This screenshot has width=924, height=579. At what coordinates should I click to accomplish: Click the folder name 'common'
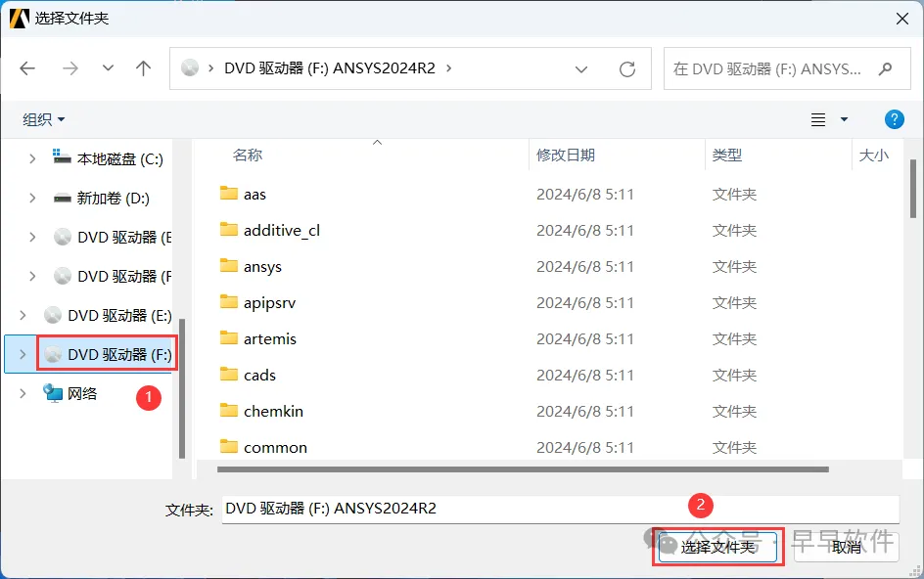tap(275, 448)
